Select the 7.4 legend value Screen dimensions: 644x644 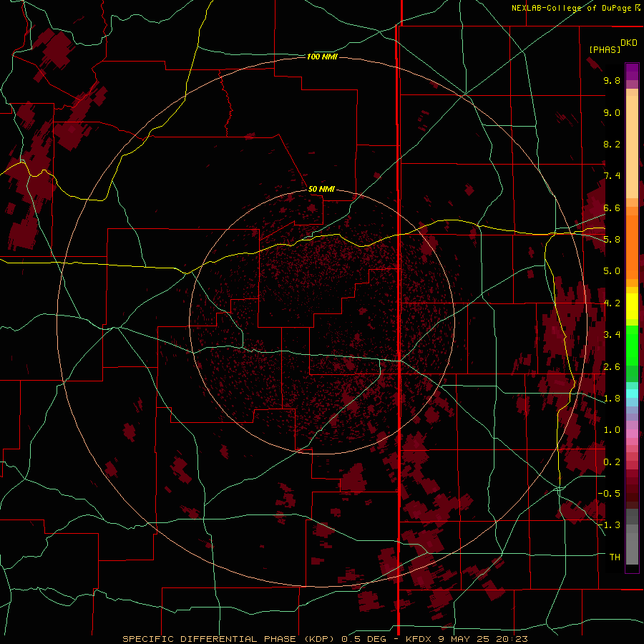[x=612, y=176]
